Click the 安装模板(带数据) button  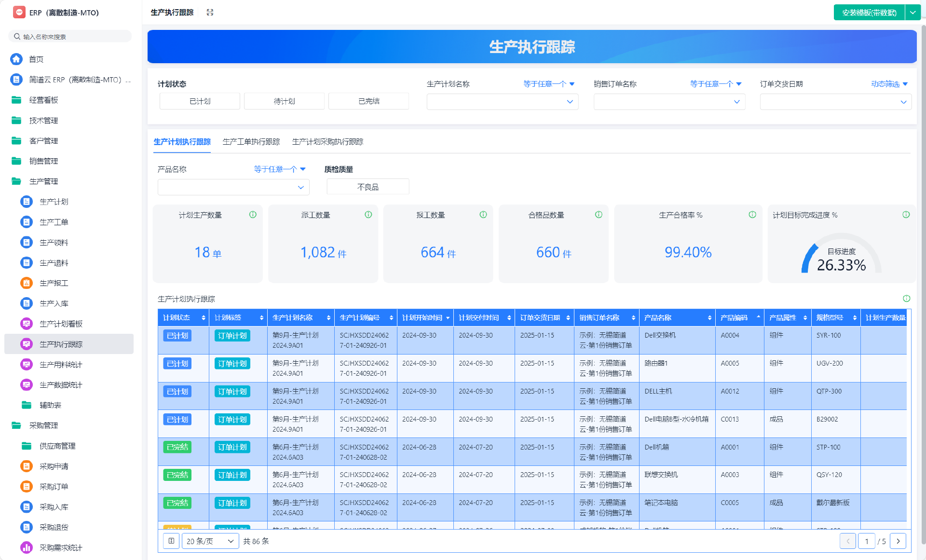tap(869, 13)
